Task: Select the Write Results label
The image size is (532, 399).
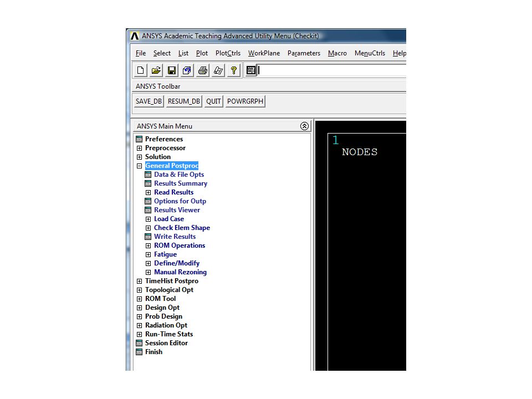Action: pos(175,237)
